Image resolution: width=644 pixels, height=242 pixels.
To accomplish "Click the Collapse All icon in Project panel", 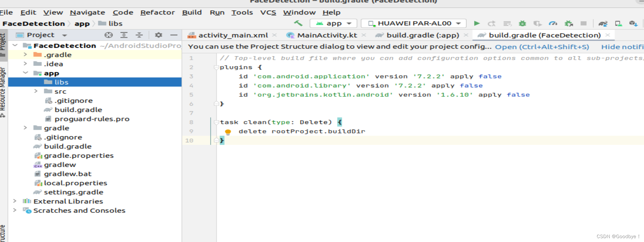I will 139,35.
